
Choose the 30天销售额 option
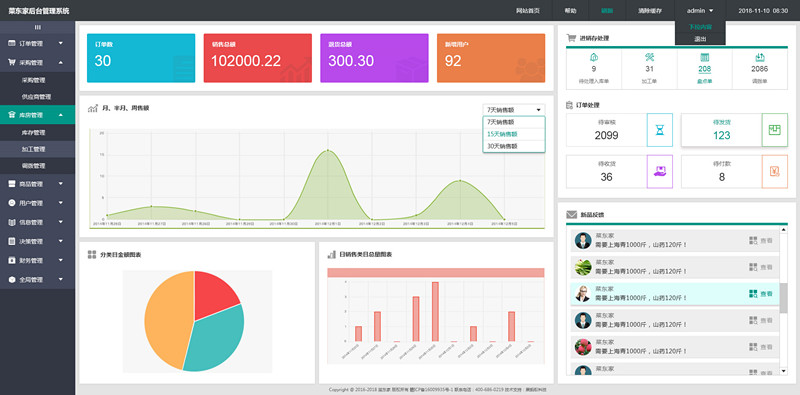point(514,146)
